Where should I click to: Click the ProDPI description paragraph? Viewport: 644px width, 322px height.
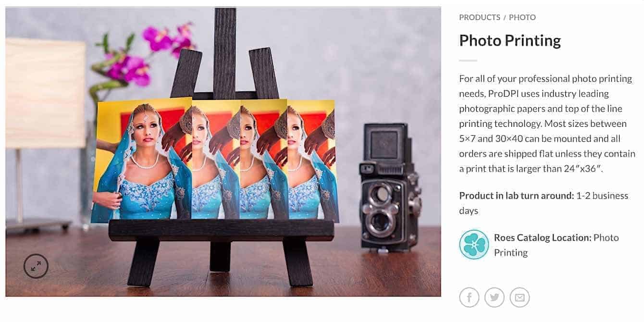[547, 124]
